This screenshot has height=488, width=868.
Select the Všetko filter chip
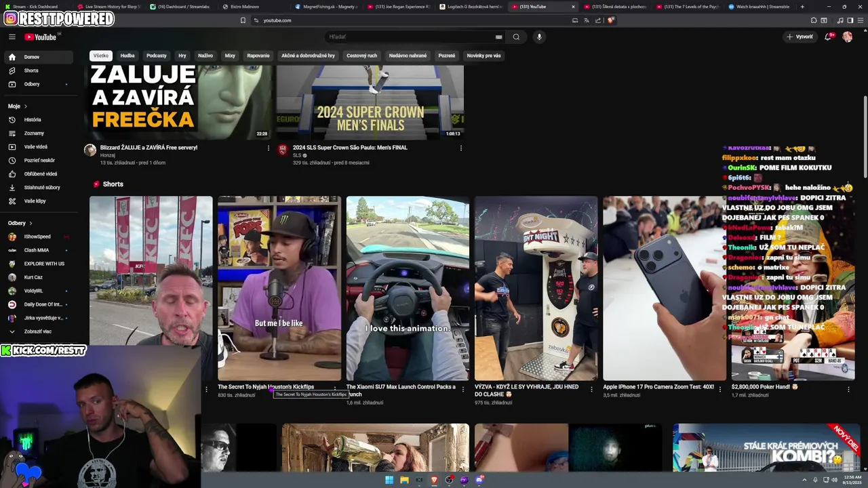click(101, 56)
